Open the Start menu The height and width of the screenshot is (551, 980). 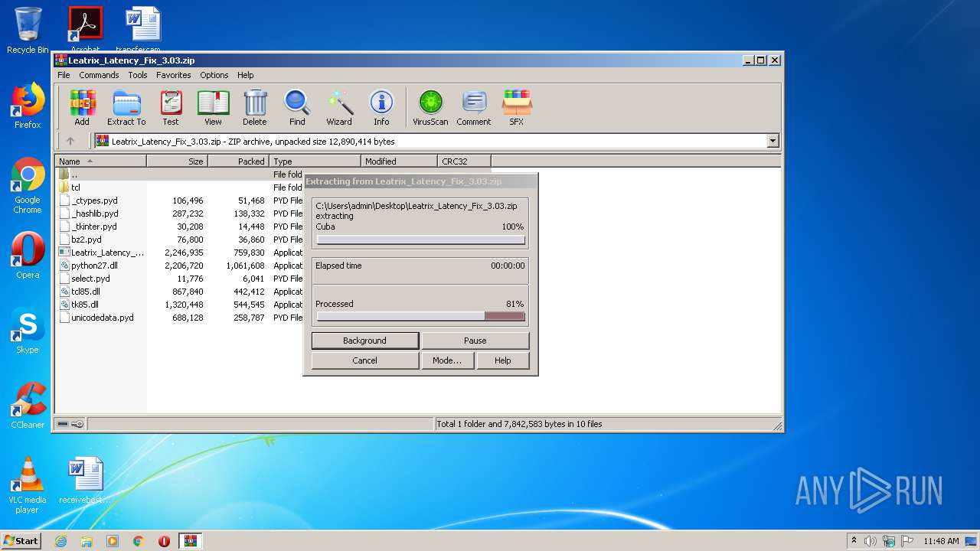pos(21,541)
